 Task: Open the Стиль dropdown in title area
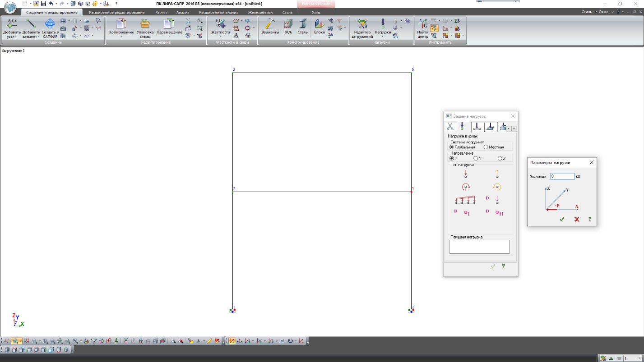coord(589,12)
